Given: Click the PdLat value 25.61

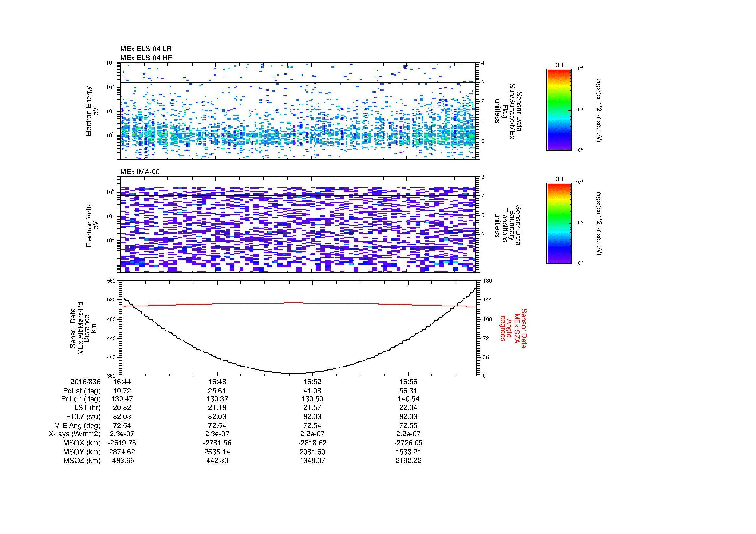Looking at the screenshot, I should (x=217, y=391).
